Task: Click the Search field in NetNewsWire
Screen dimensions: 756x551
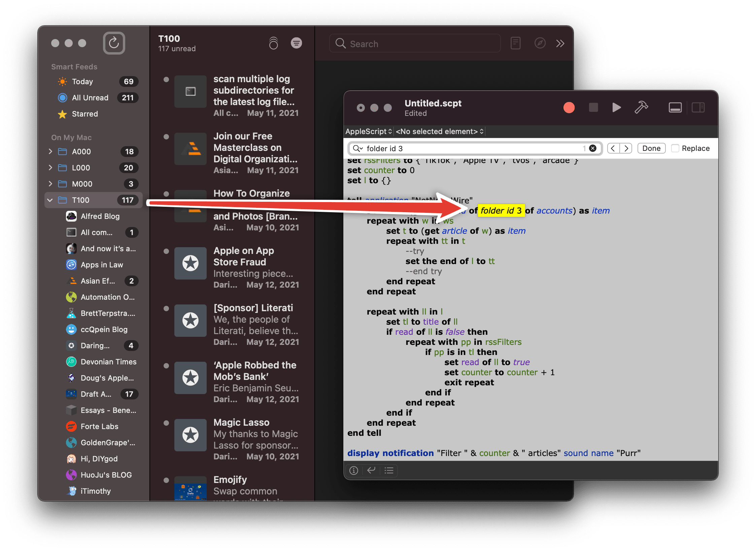Action: [415, 43]
